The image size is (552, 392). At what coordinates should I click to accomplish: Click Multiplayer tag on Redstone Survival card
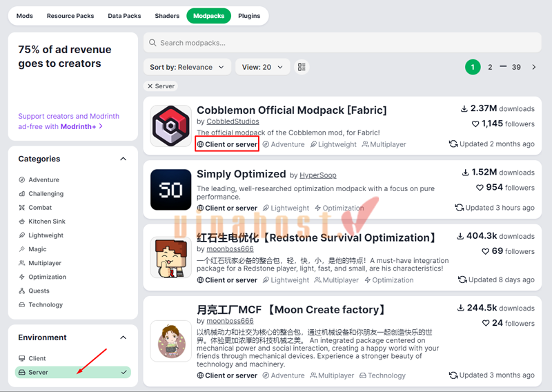(x=337, y=280)
